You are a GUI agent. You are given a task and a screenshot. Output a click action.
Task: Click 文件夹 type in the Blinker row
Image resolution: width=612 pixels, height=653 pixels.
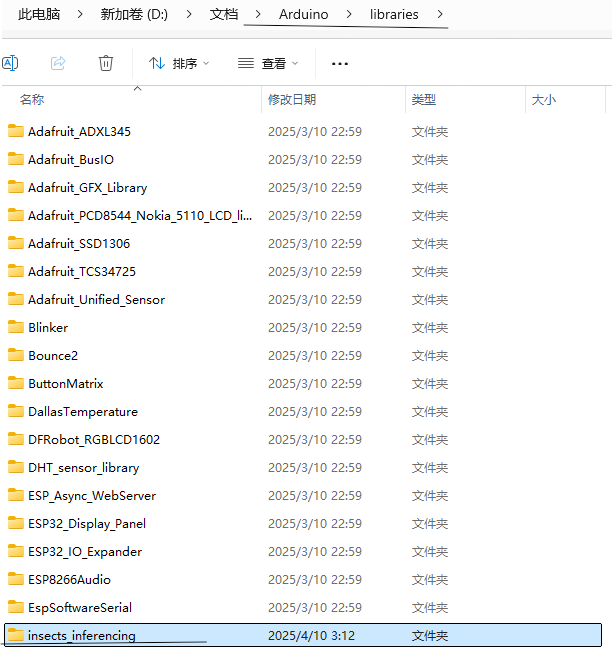pyautogui.click(x=430, y=328)
